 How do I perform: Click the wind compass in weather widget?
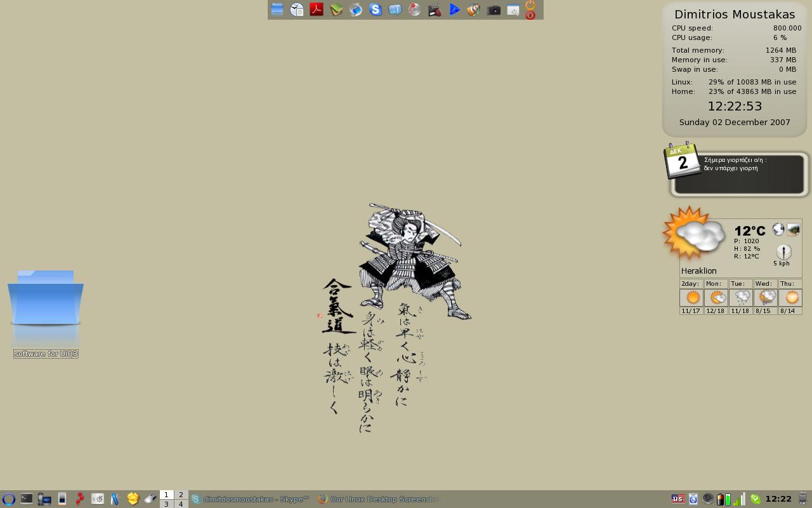783,251
